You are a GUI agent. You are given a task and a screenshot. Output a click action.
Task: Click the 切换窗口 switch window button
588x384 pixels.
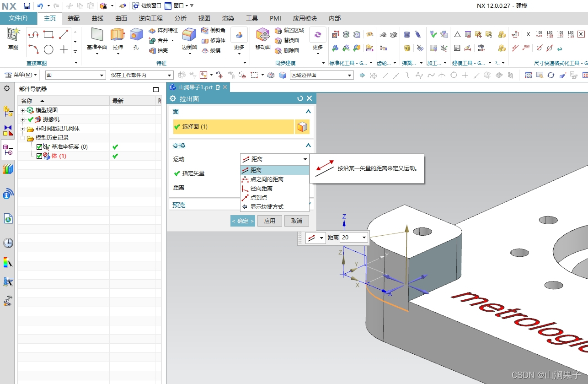(147, 6)
